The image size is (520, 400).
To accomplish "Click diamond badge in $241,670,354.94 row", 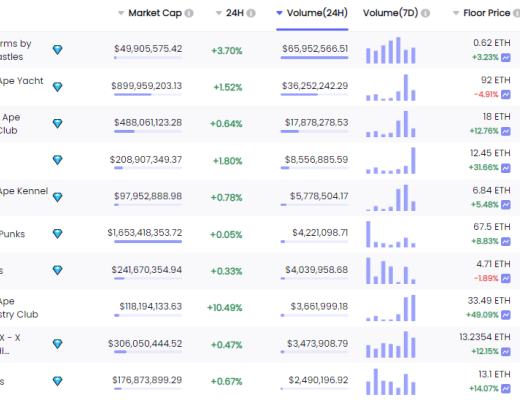I will coord(57,270).
